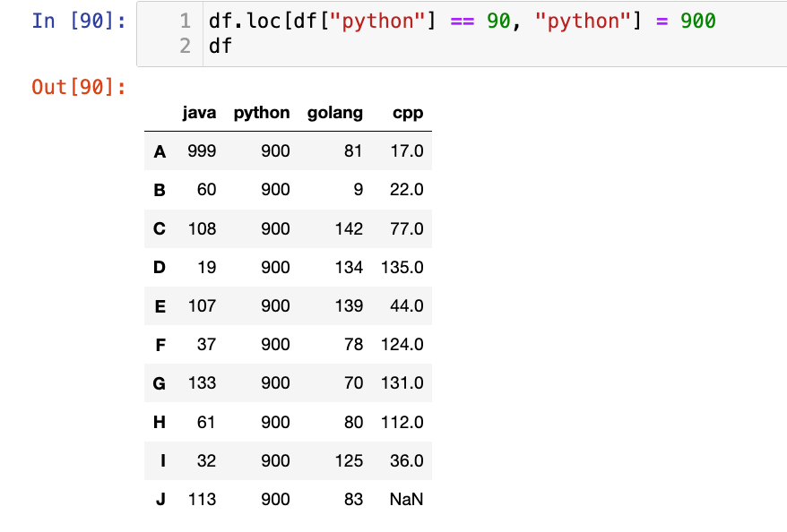Click row index label J
The width and height of the screenshot is (787, 532).
160,499
